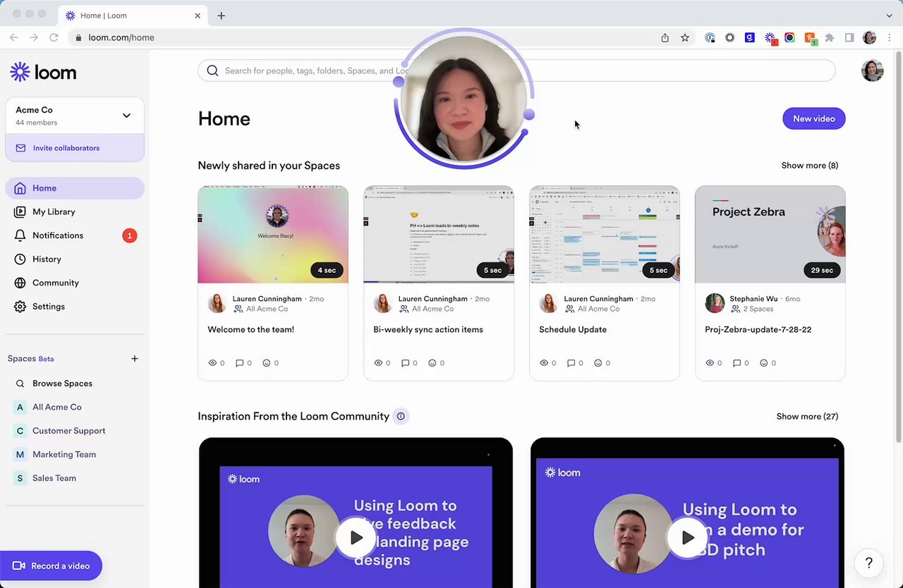Open the Loom extension icon in toolbar
The width and height of the screenshot is (903, 588).
pos(770,38)
